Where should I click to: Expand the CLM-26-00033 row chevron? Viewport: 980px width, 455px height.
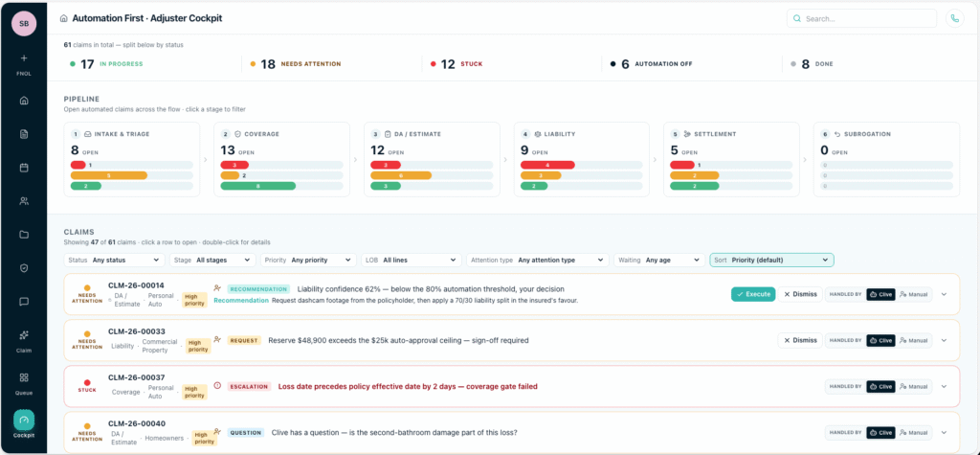tap(944, 340)
